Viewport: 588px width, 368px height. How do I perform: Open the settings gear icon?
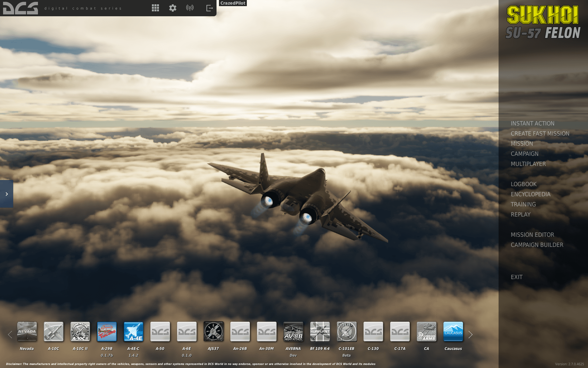point(172,8)
